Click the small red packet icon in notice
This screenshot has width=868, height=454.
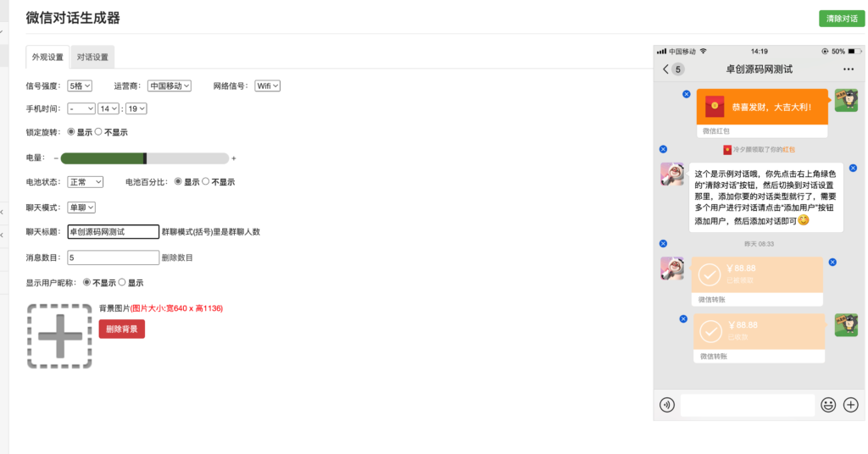(727, 149)
